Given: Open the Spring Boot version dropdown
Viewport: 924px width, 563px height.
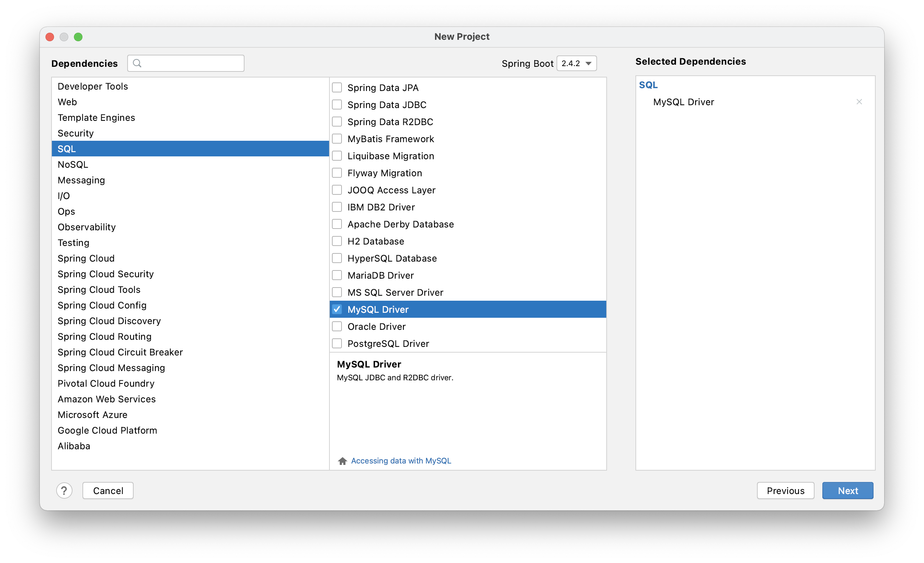Looking at the screenshot, I should point(576,63).
